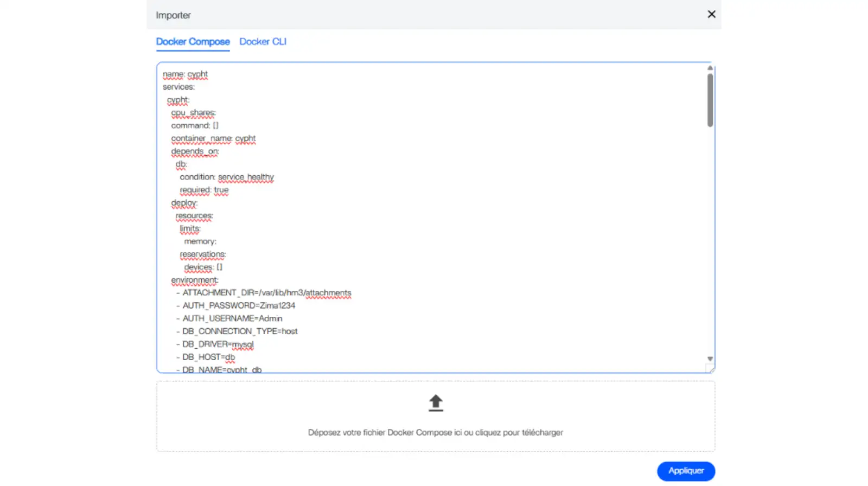Click the upload arrow icon

pyautogui.click(x=436, y=403)
